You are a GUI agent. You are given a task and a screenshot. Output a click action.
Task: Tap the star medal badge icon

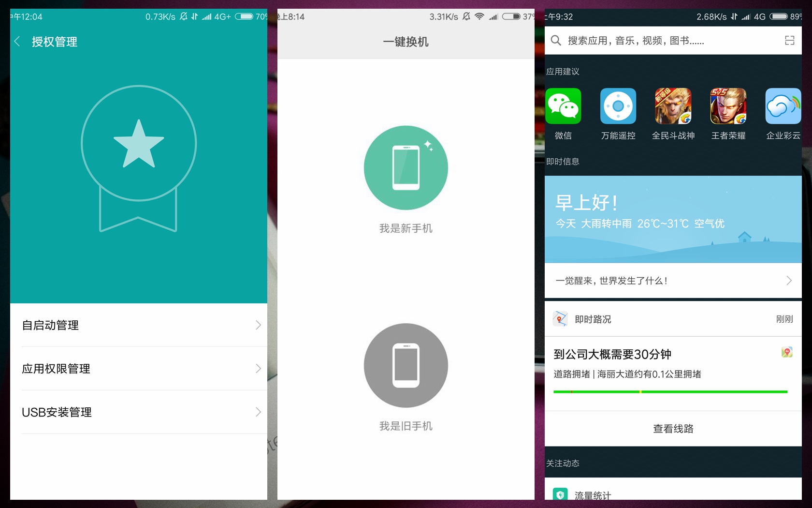[x=139, y=158]
